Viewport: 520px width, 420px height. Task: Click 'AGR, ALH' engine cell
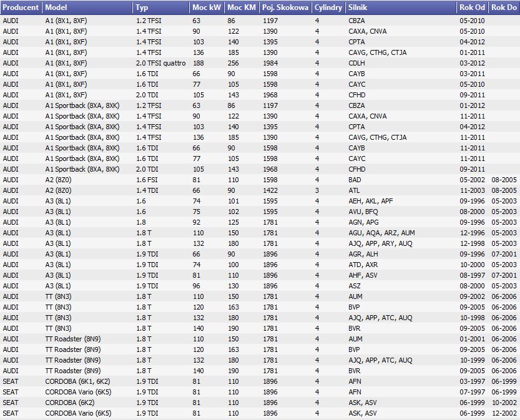363,254
